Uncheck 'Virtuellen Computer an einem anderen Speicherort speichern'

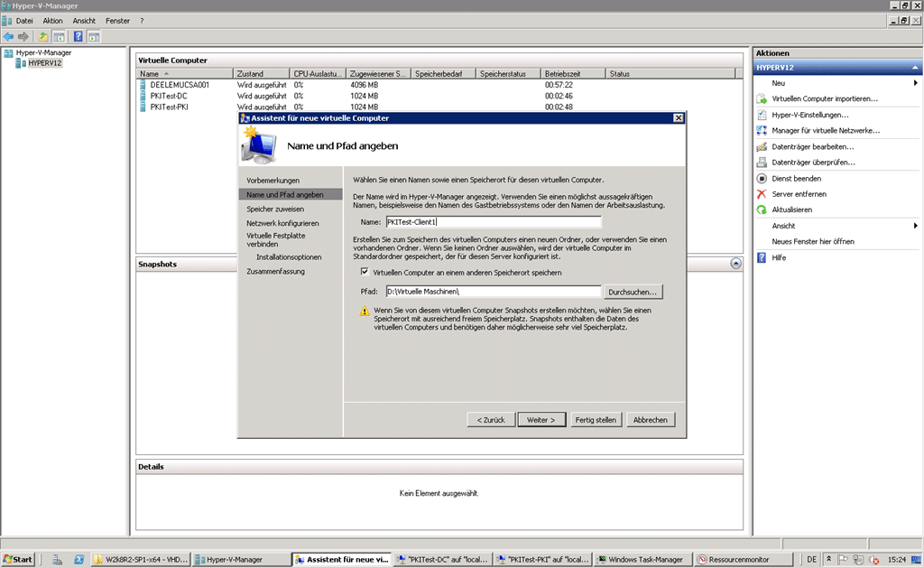pos(365,272)
